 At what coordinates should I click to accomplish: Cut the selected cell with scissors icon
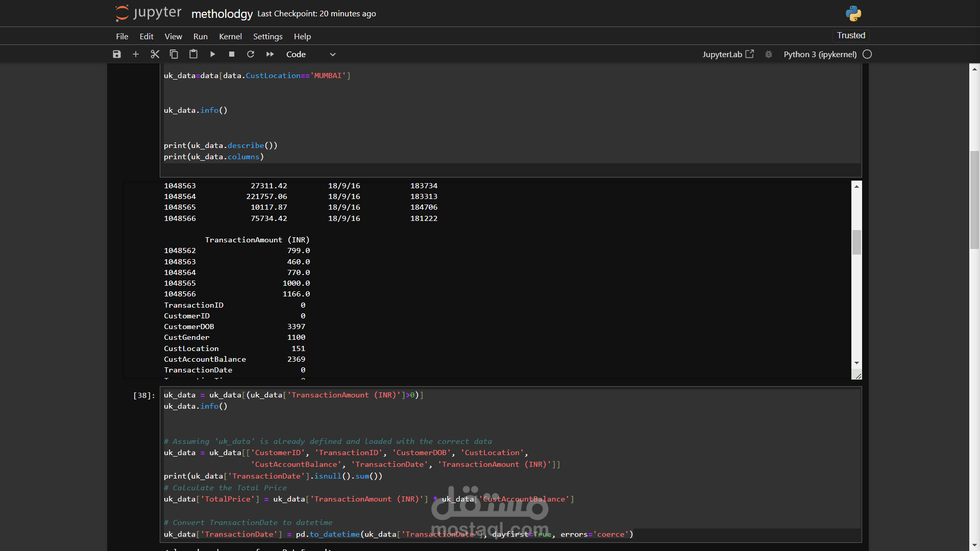coord(155,54)
